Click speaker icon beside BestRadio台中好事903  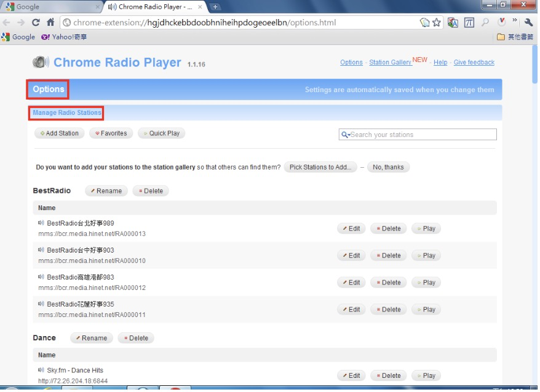coord(41,249)
